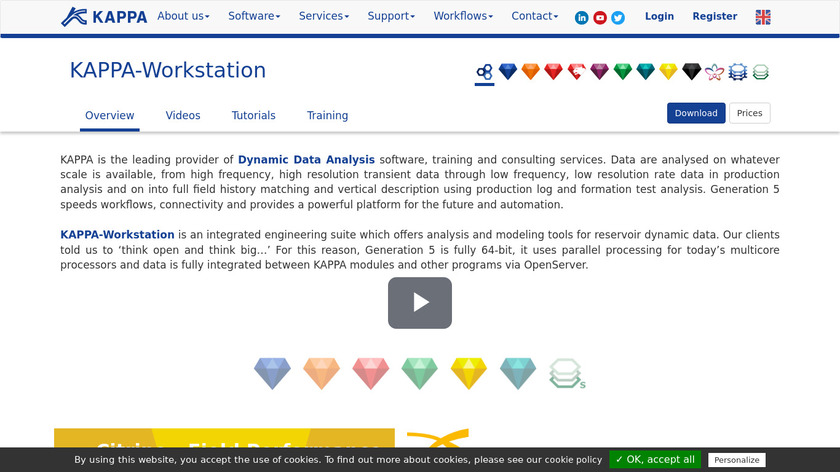Select the green diamond product icon in header row

[622, 71]
